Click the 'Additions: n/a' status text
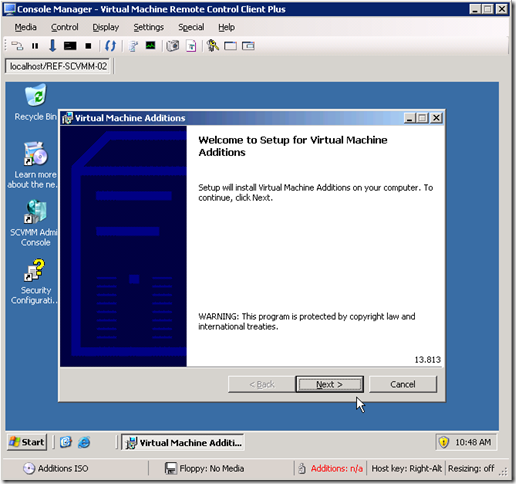This screenshot has width=516, height=484. tap(337, 468)
